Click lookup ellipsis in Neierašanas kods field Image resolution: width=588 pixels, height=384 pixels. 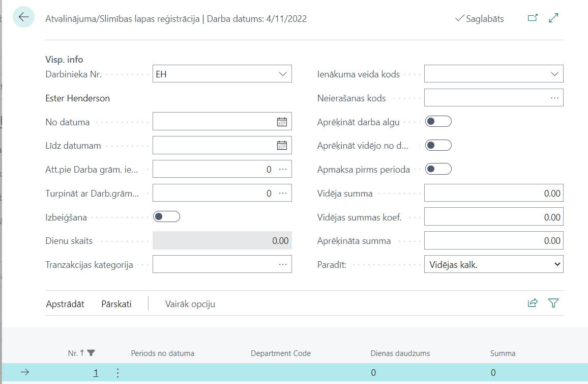[x=554, y=98]
